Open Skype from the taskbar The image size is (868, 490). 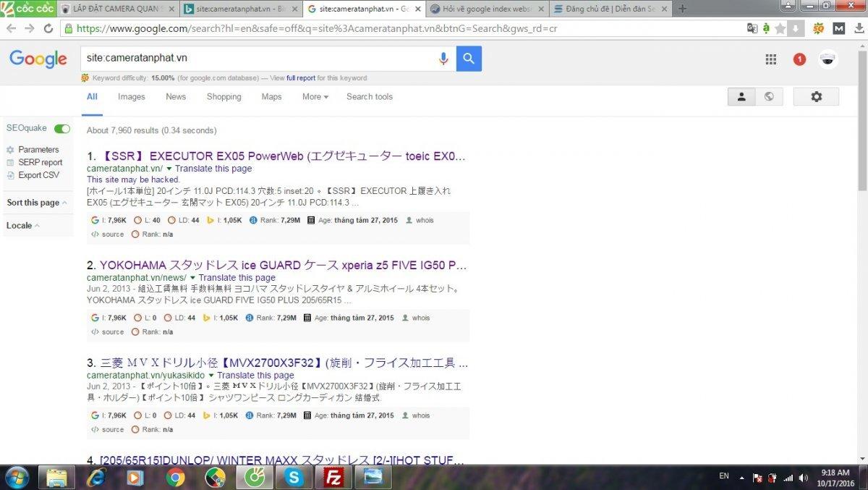pos(294,477)
